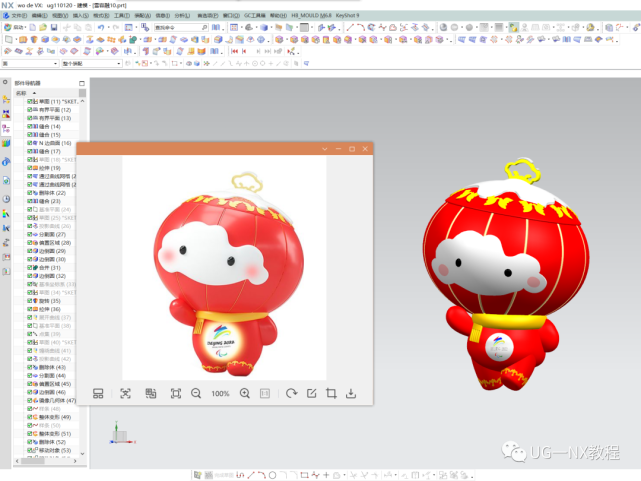Open the 启动 button dropdown arrow
Viewport: 641px width, 481px height.
[x=25, y=27]
